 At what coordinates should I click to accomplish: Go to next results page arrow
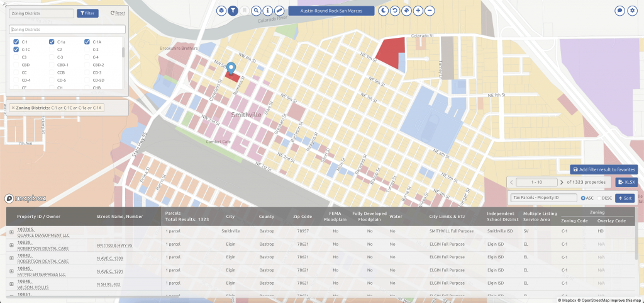click(x=562, y=182)
